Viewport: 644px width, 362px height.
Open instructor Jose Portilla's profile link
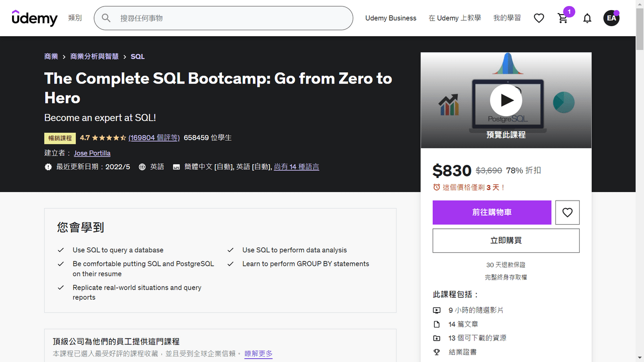pos(92,153)
